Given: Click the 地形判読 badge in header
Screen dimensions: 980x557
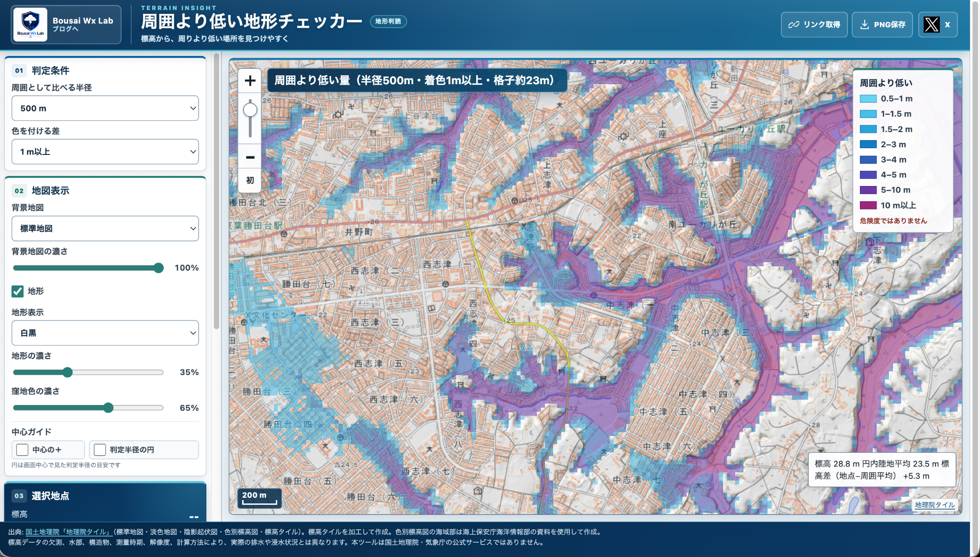Looking at the screenshot, I should coord(388,22).
